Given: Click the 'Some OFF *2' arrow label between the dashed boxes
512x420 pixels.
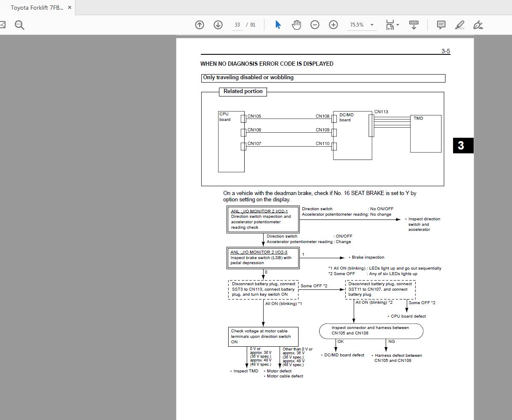Looking at the screenshot, I should (314, 286).
